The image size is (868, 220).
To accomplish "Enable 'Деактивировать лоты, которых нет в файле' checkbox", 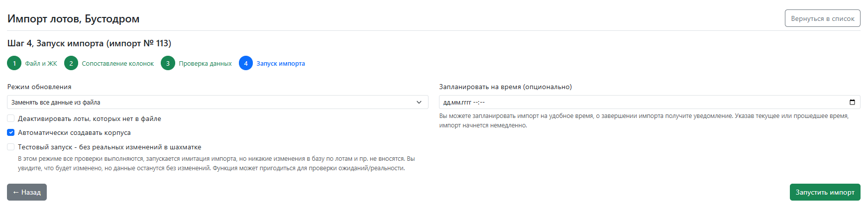I will point(11,118).
